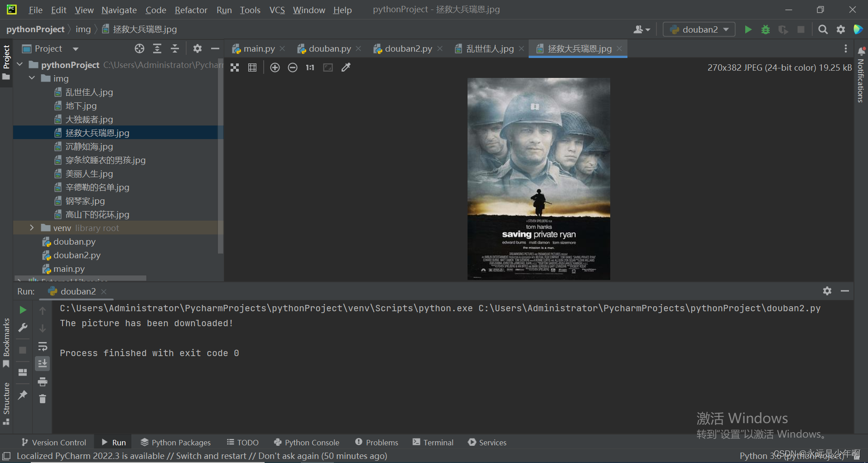Open the user account icon dropdown
The image size is (868, 463).
point(641,29)
